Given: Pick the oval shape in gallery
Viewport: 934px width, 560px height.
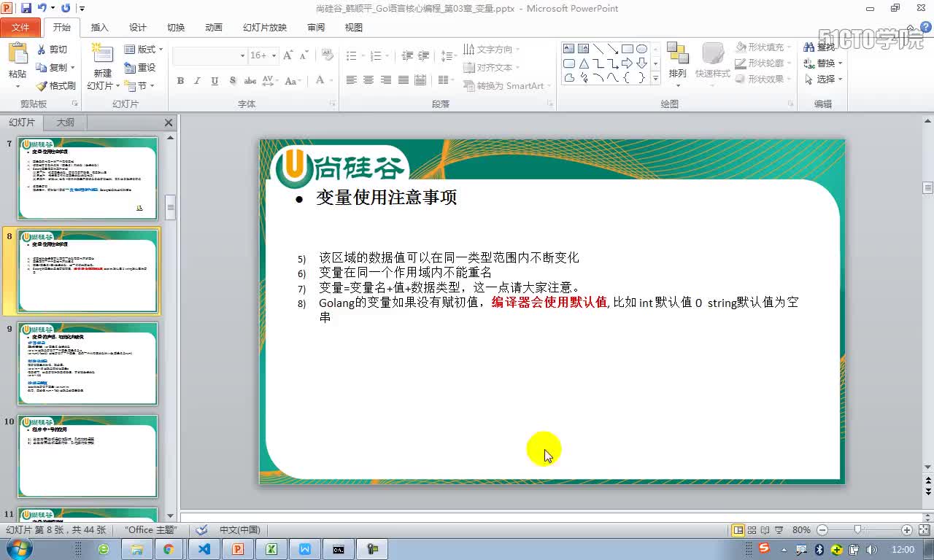Looking at the screenshot, I should tap(641, 49).
